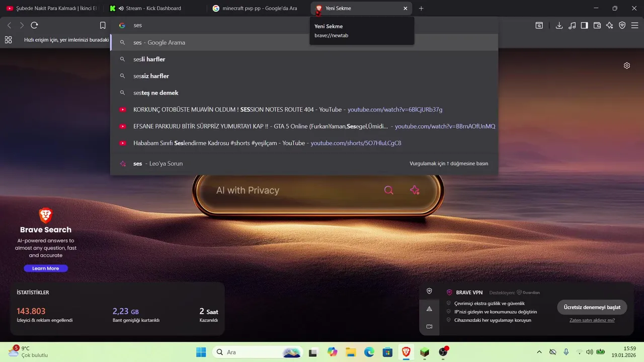Open Microsoft Edge from taskbar
644x362 pixels.
pyautogui.click(x=369, y=352)
